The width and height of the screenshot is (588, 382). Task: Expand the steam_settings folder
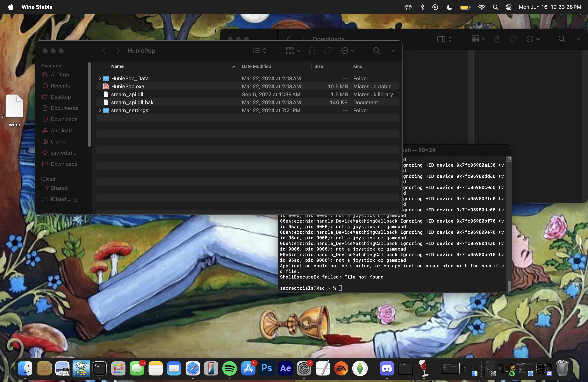[x=100, y=110]
